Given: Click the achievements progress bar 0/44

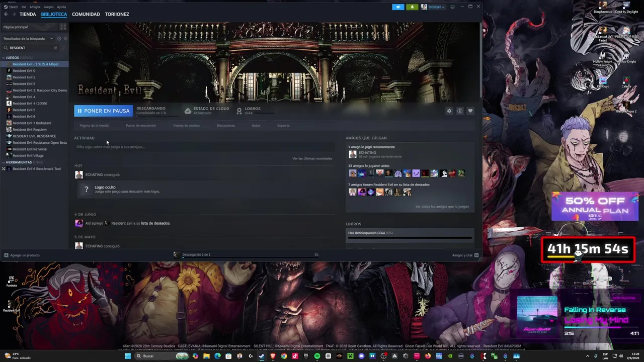Looking at the screenshot, I should pos(410,237).
